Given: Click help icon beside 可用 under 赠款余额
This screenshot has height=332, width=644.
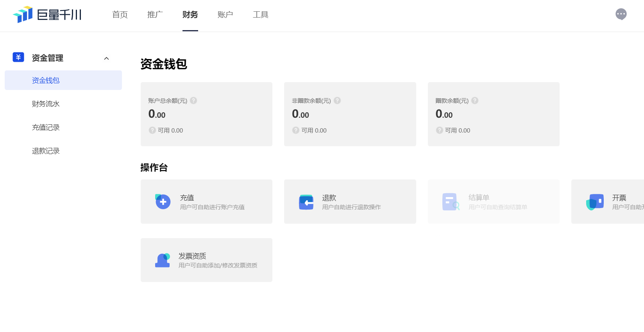Looking at the screenshot, I should pyautogui.click(x=440, y=130).
